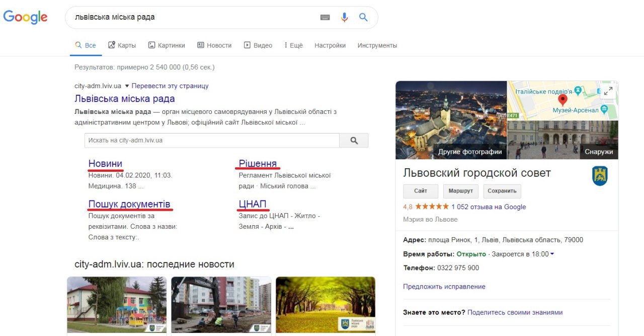Open the ЦНАП sitelink
The width and height of the screenshot is (644, 336).
[253, 204]
